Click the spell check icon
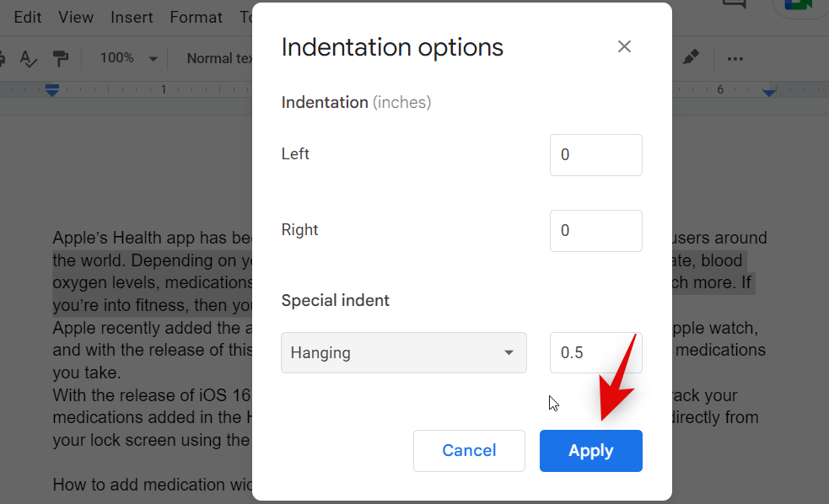The width and height of the screenshot is (829, 504). [29, 58]
